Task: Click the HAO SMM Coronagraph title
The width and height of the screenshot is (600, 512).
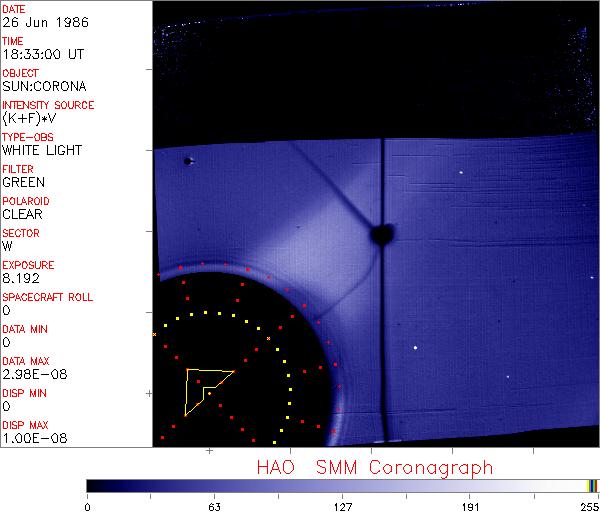Action: pos(374,467)
